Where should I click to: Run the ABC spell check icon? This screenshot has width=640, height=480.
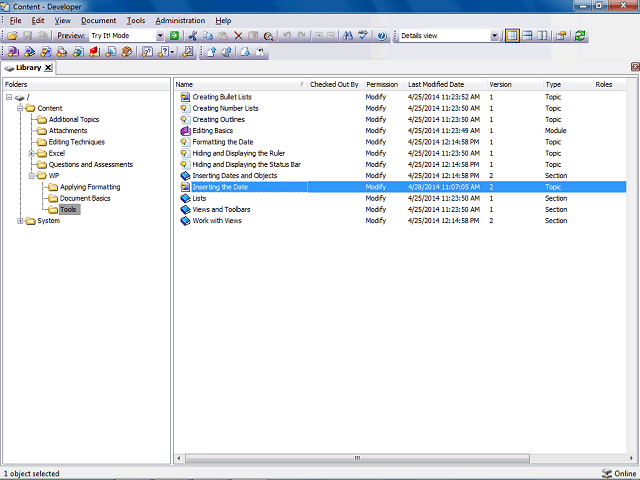pos(363,36)
